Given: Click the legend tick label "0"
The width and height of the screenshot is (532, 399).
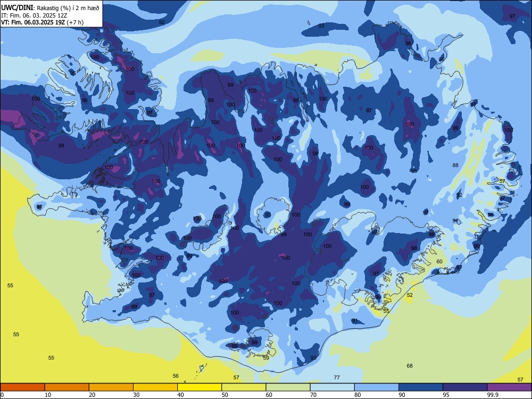Looking at the screenshot, I should [2, 395].
